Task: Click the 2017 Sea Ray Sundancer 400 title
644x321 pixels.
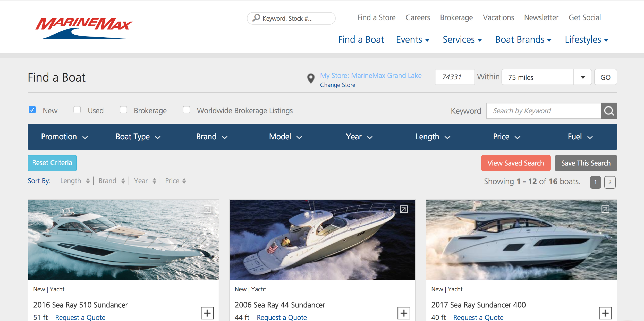Action: click(478, 305)
